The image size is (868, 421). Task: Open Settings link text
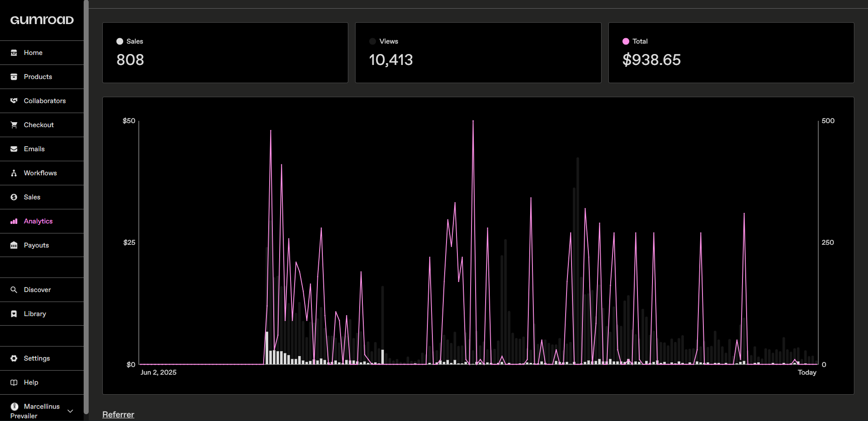37,358
